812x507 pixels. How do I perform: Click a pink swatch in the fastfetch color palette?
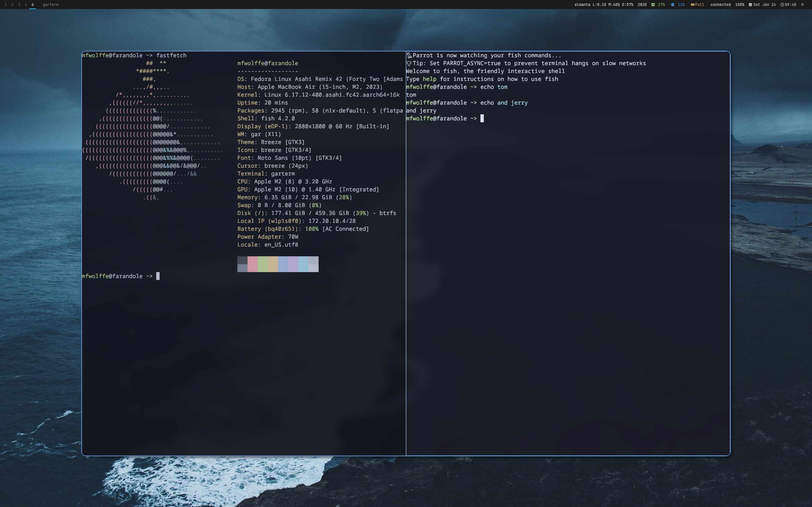253,260
